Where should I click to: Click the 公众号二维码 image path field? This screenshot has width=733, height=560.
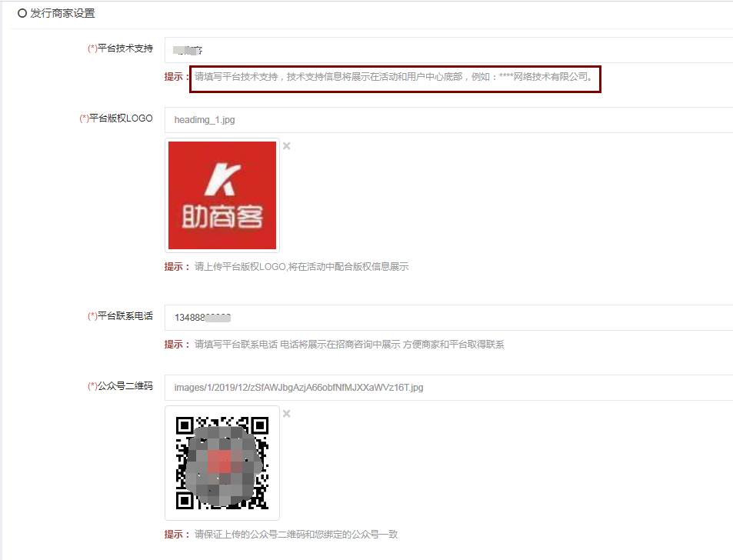pyautogui.click(x=448, y=388)
